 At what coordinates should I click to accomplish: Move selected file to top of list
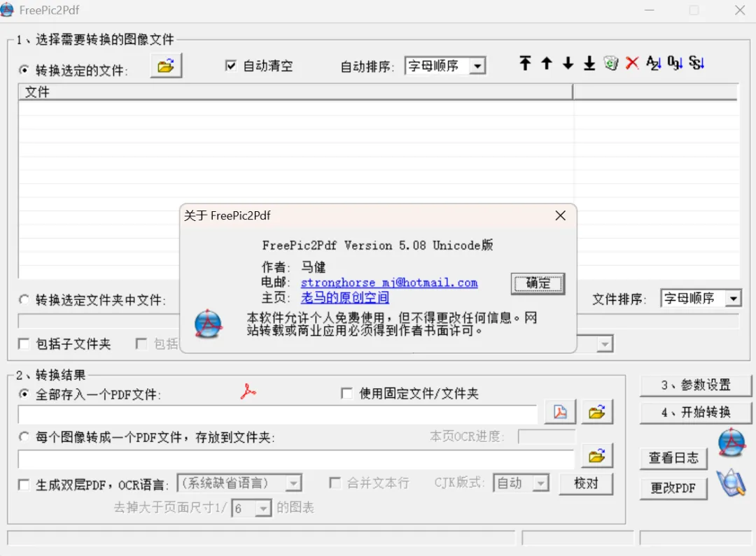pos(525,63)
